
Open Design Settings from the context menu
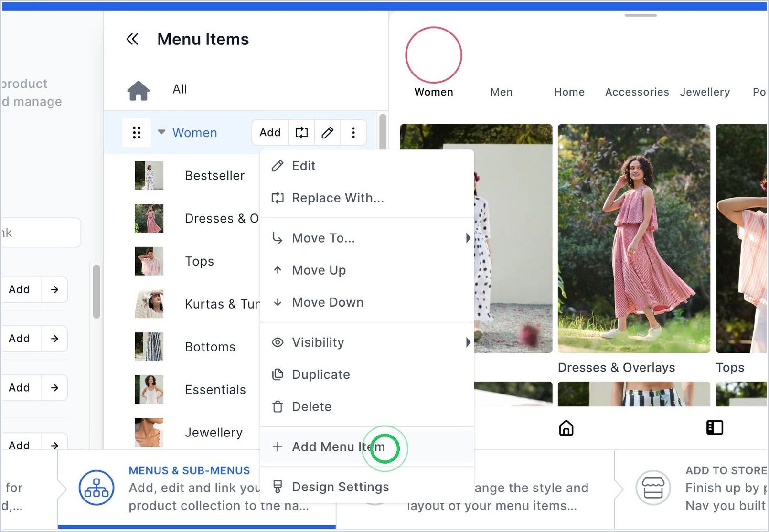[367, 487]
